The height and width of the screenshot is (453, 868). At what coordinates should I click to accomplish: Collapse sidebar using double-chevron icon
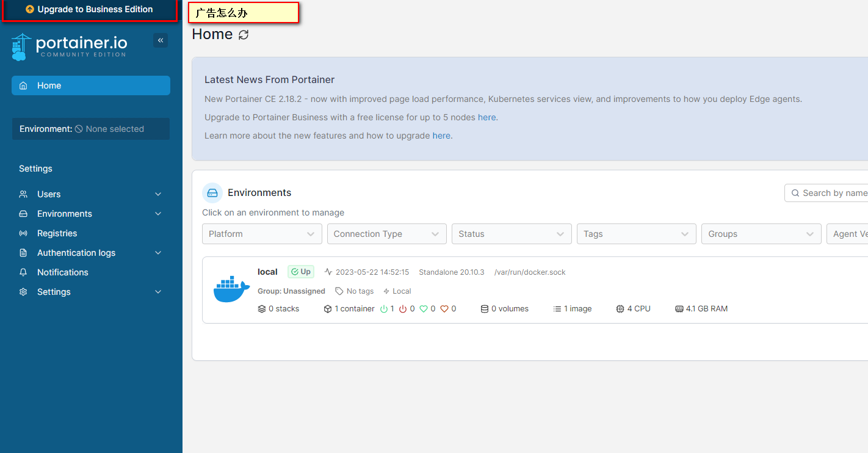pyautogui.click(x=161, y=40)
